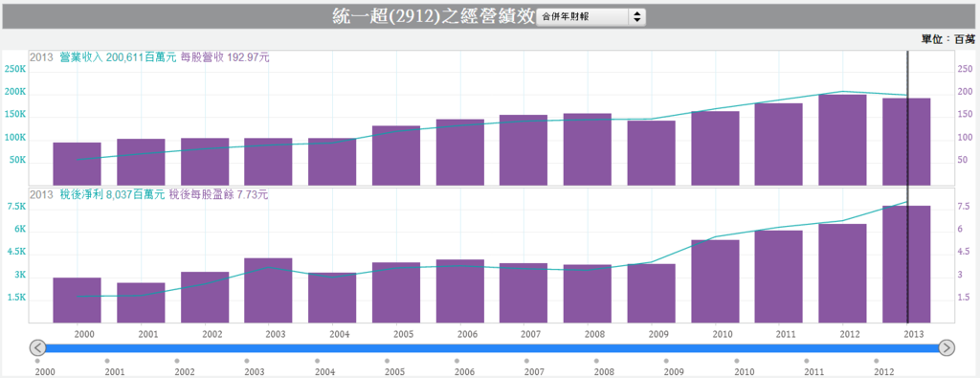The image size is (980, 378).
Task: Select the 2007 dot on the slider timeline
Action: coord(527,361)
